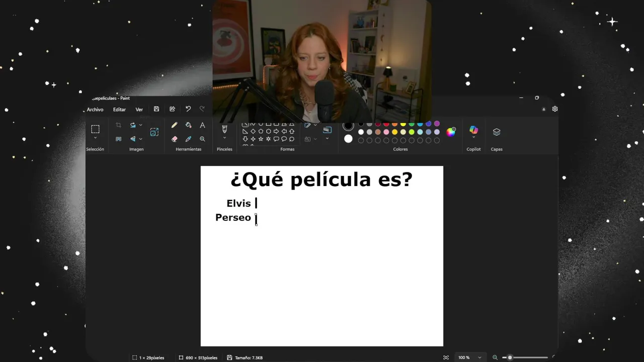Viewport: 644px width, 362px height.
Task: Choose the pentagon shape
Action: tap(261, 131)
